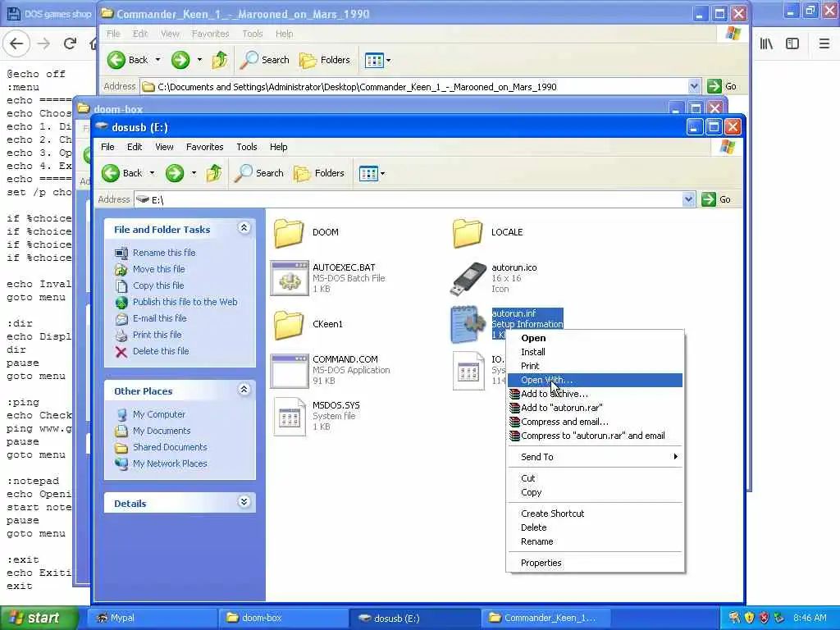Viewport: 840px width, 630px height.
Task: Open Forward history dropdown arrow in dosusb window
Action: [194, 173]
